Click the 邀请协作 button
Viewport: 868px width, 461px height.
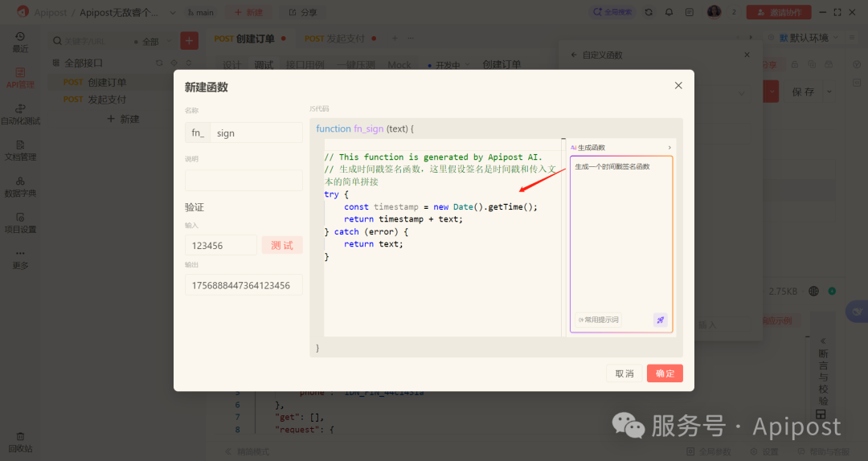pyautogui.click(x=779, y=12)
